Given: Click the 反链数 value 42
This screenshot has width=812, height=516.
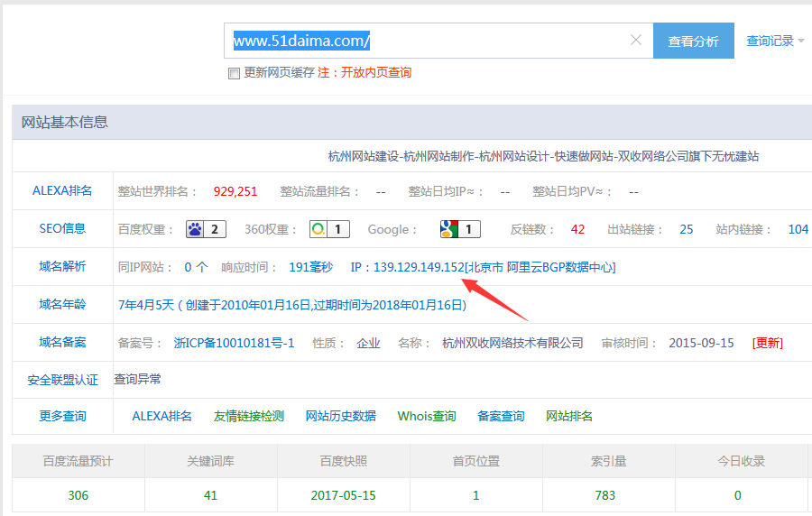Looking at the screenshot, I should 577,229.
